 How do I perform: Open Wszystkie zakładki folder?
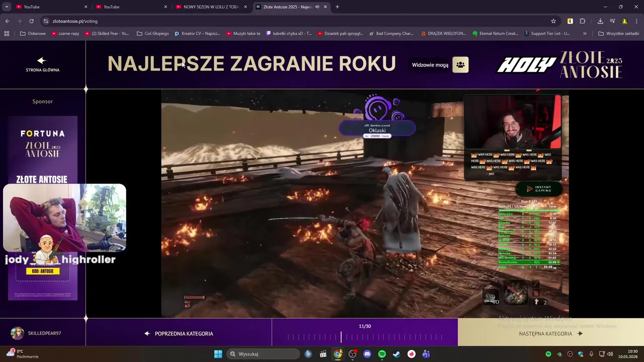618,34
